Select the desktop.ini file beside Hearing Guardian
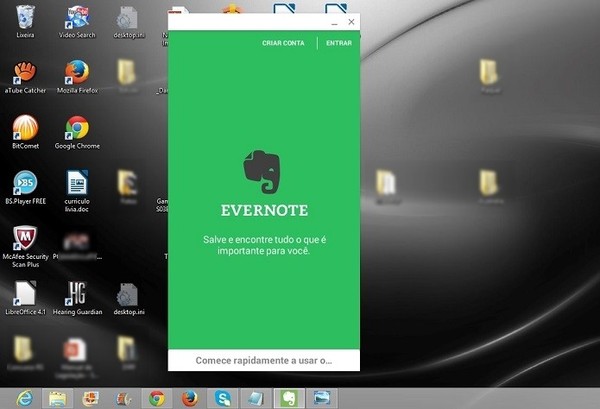Screen dimensions: 600x409 point(129,298)
